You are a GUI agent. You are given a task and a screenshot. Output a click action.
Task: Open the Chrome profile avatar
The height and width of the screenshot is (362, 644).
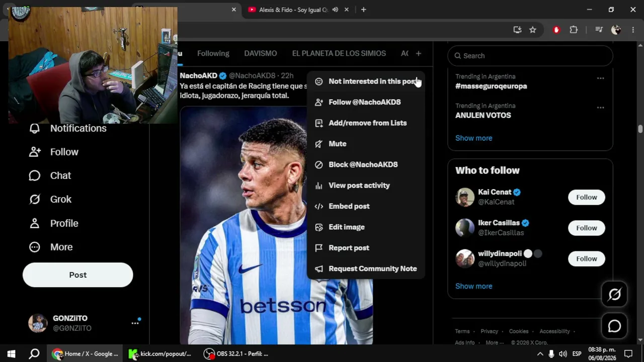click(616, 30)
